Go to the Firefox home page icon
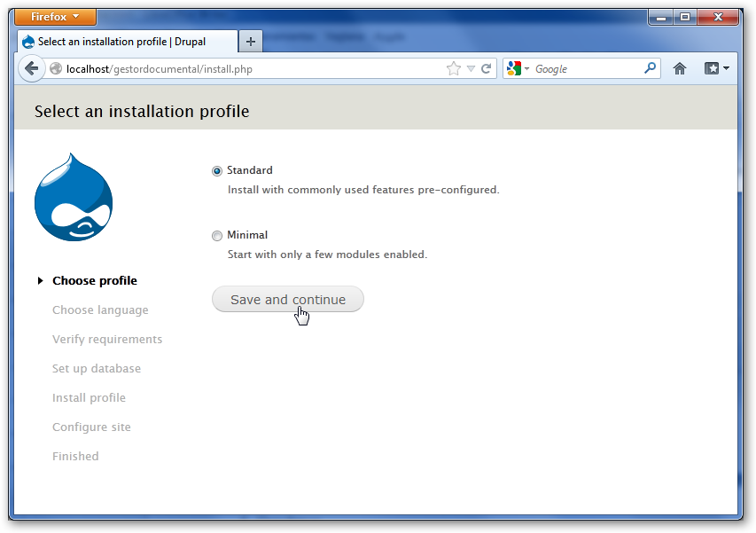The image size is (756, 533). point(680,68)
